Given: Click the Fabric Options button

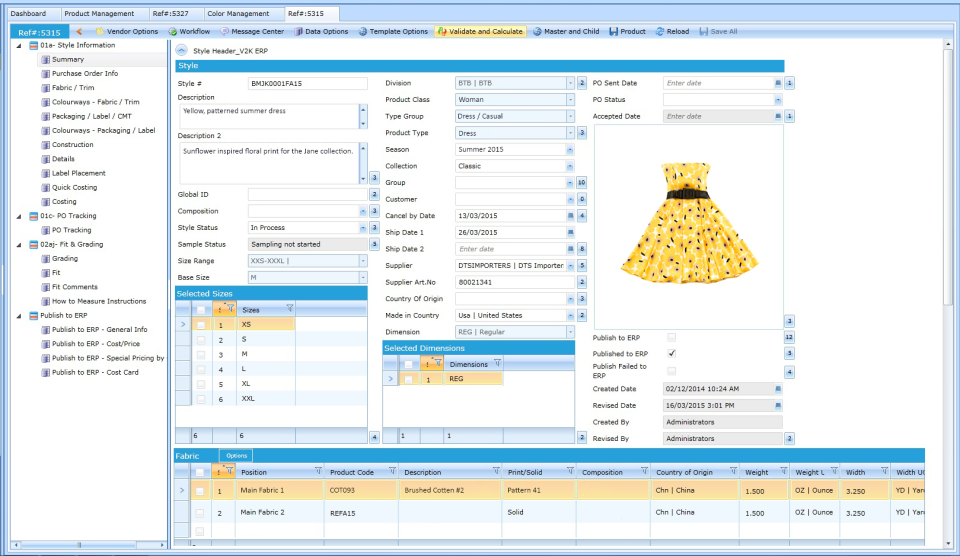Looking at the screenshot, I should point(236,456).
